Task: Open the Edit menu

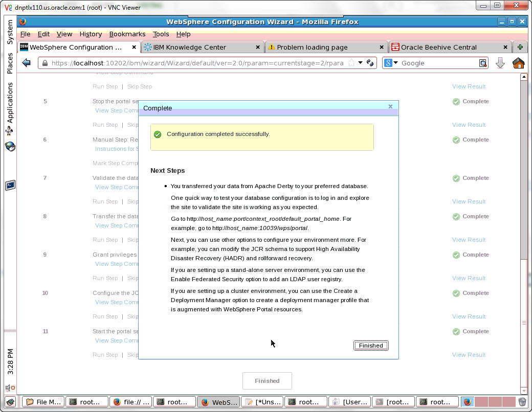Action: coord(43,34)
